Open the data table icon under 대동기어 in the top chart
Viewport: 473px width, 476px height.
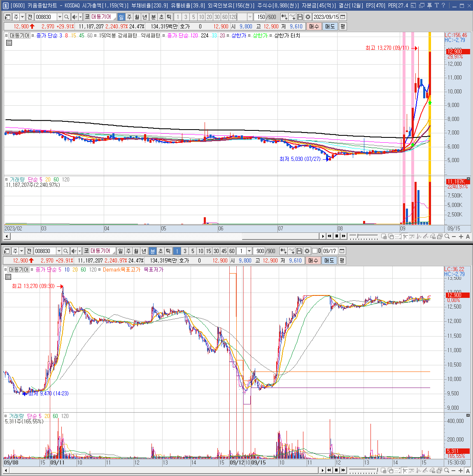[x=9, y=43]
